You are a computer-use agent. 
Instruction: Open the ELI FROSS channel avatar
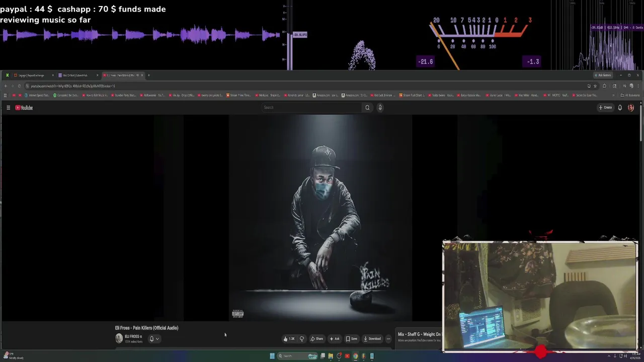119,338
